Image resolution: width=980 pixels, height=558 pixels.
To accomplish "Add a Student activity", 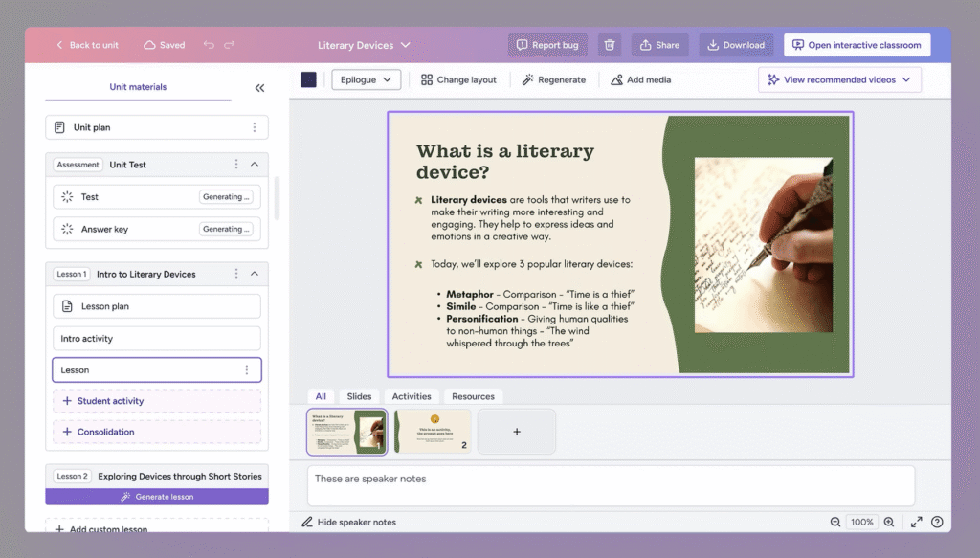I will 157,401.
